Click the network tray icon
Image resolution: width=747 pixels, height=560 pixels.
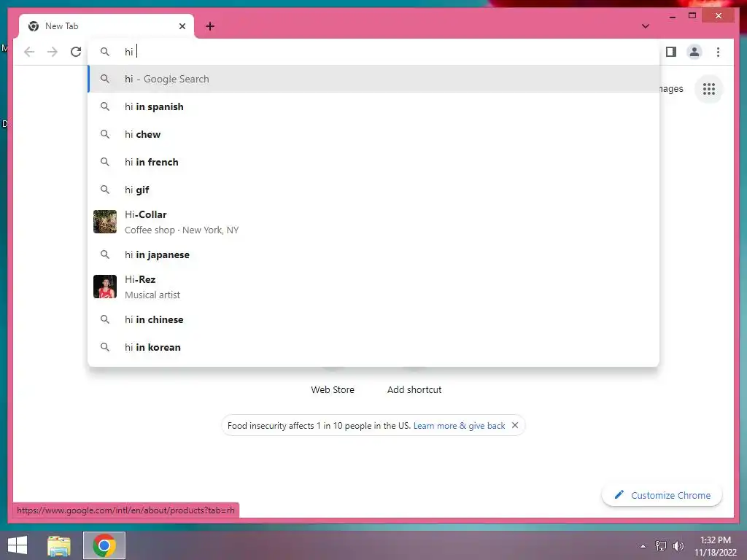coord(661,545)
